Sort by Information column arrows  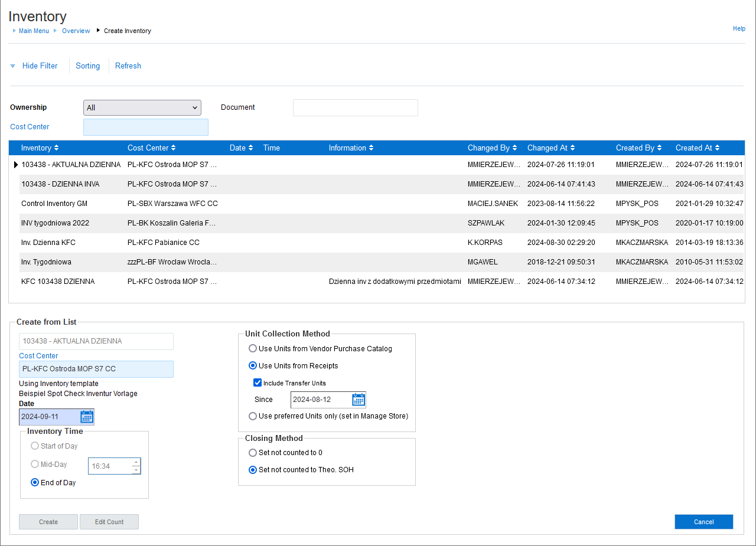click(371, 148)
